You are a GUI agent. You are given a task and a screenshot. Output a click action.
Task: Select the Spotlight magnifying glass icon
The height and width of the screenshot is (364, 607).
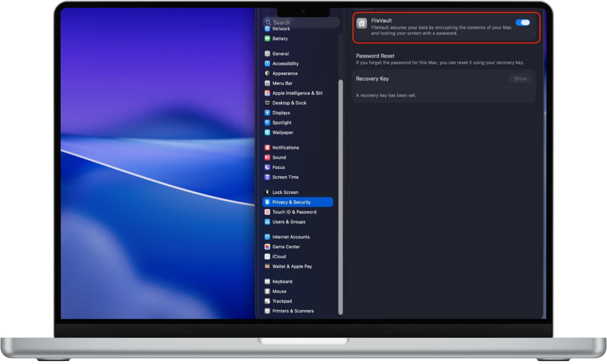pos(267,122)
